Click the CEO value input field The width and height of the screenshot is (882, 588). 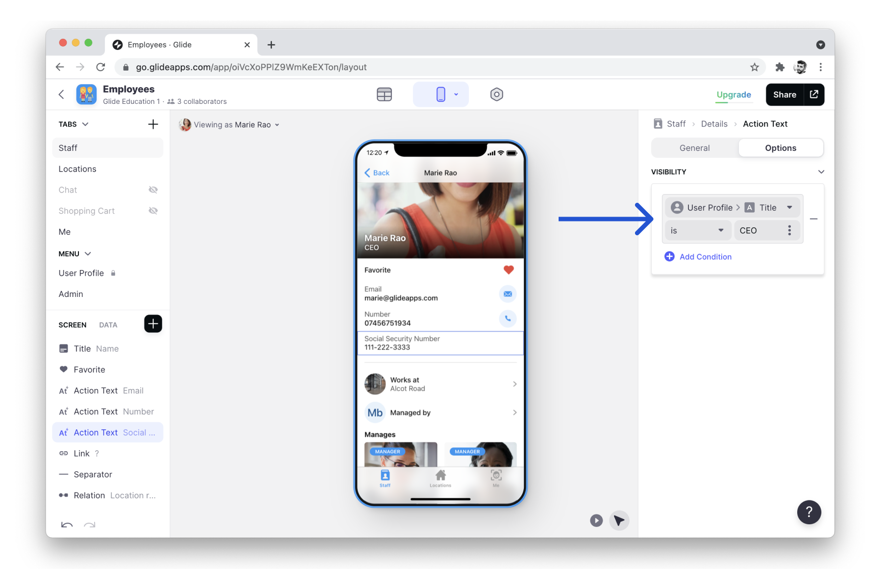coord(758,231)
